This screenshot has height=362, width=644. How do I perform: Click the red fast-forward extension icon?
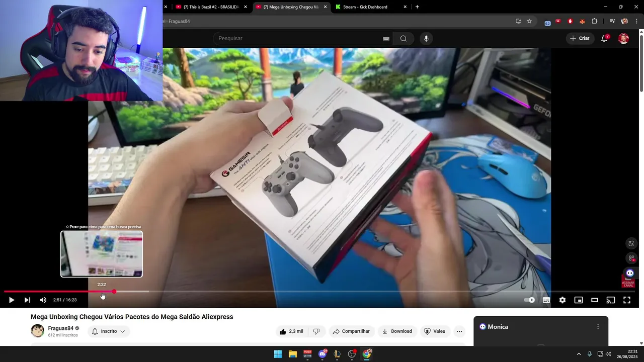coord(558,21)
